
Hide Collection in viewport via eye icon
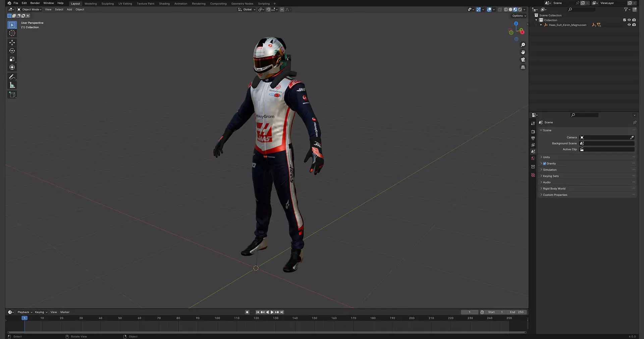(x=629, y=20)
